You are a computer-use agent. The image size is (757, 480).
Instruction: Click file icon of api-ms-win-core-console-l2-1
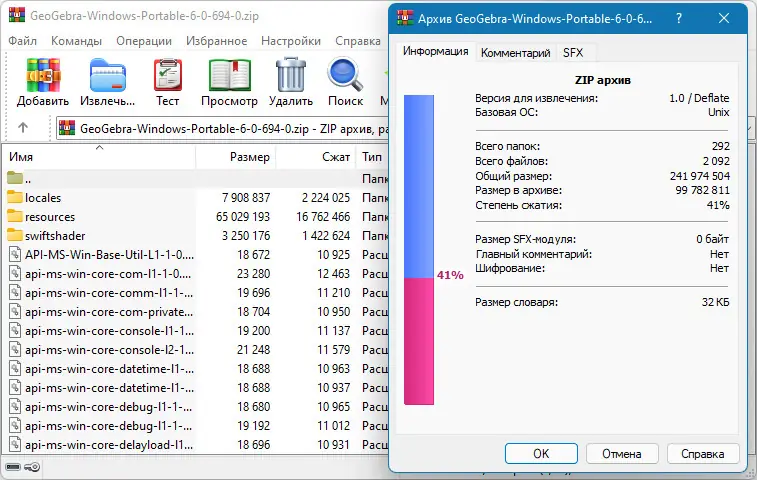coord(15,349)
